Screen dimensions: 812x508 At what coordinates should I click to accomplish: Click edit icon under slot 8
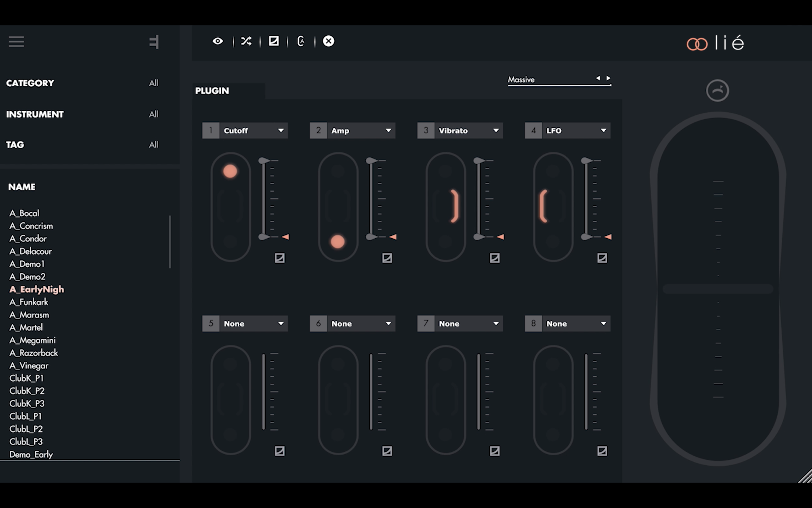[602, 451]
